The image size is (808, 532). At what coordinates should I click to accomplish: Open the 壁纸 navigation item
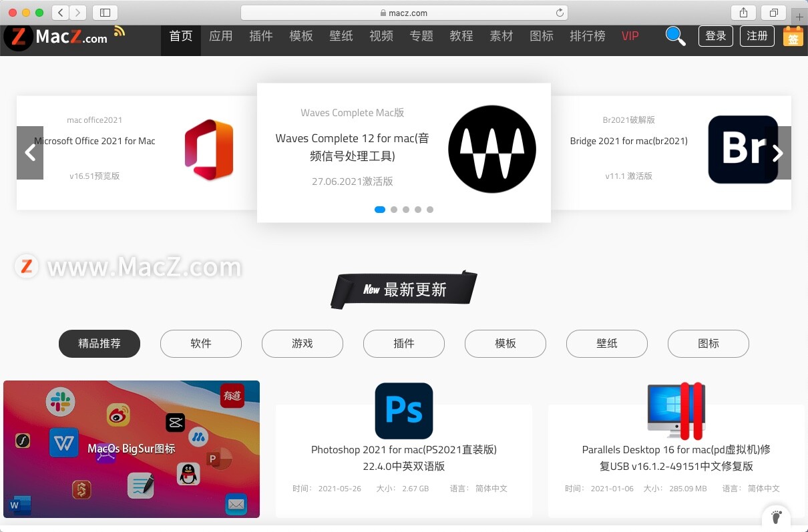pyautogui.click(x=341, y=36)
